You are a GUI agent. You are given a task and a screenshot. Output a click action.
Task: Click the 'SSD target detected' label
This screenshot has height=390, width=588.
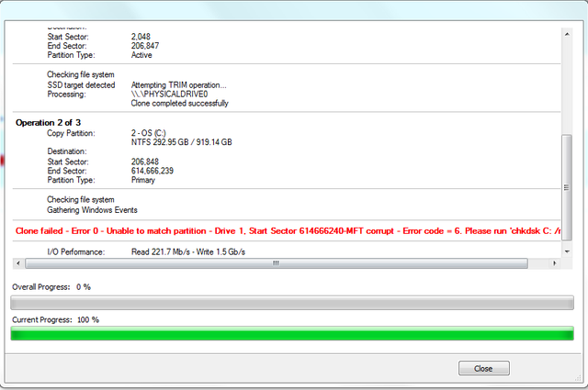81,85
